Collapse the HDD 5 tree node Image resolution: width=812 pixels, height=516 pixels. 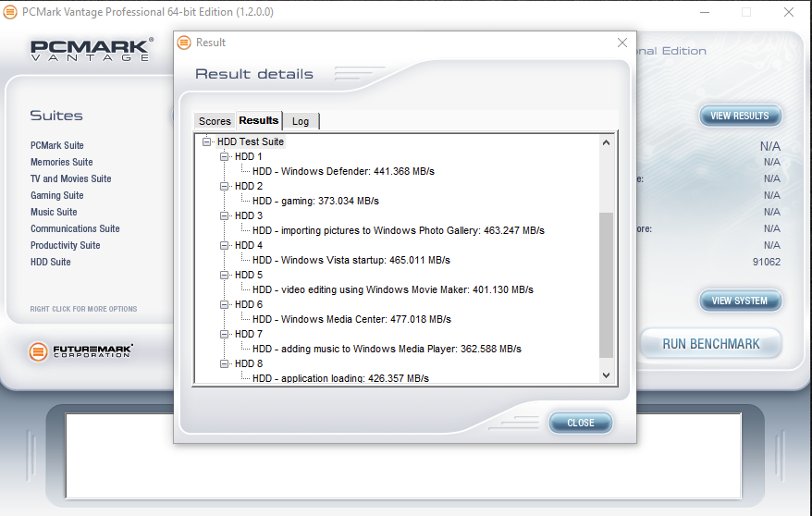[224, 275]
